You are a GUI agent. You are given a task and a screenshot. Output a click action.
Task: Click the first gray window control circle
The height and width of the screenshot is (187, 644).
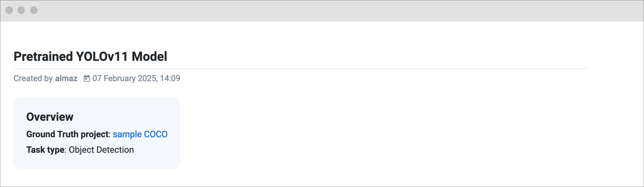(9, 10)
